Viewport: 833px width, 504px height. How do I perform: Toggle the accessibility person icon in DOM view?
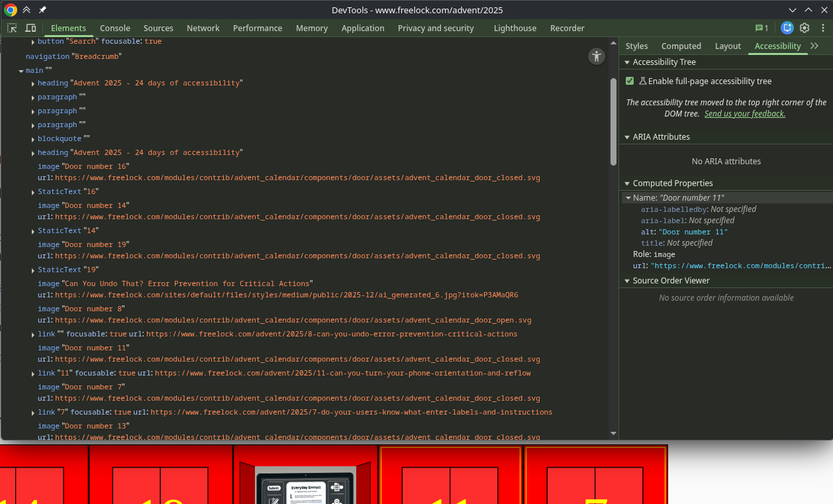click(x=596, y=56)
